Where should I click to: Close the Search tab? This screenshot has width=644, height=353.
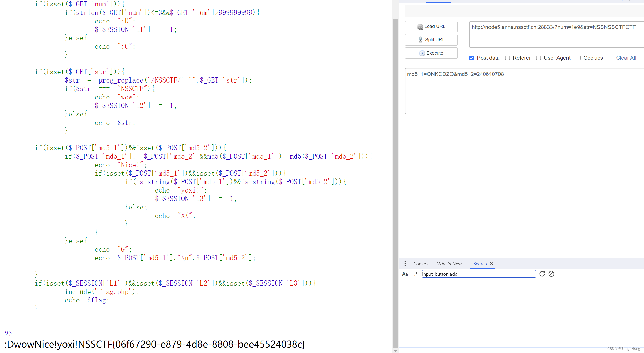(492, 264)
